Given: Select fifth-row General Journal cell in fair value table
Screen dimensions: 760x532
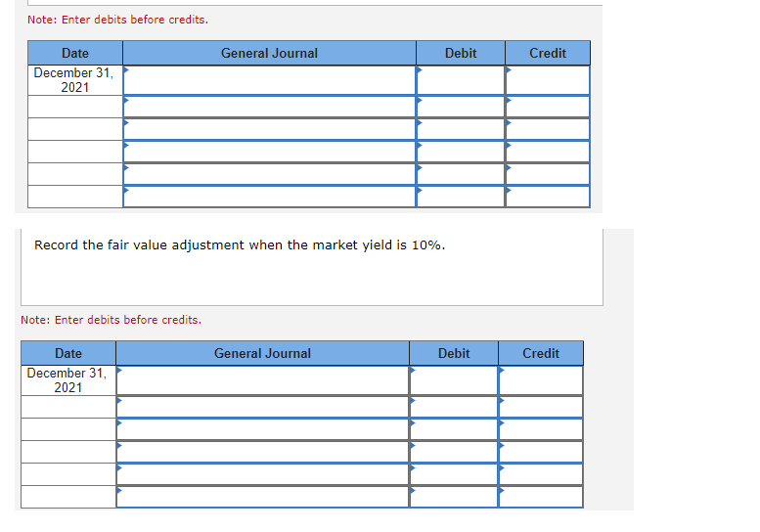Looking at the screenshot, I should pyautogui.click(x=263, y=474).
